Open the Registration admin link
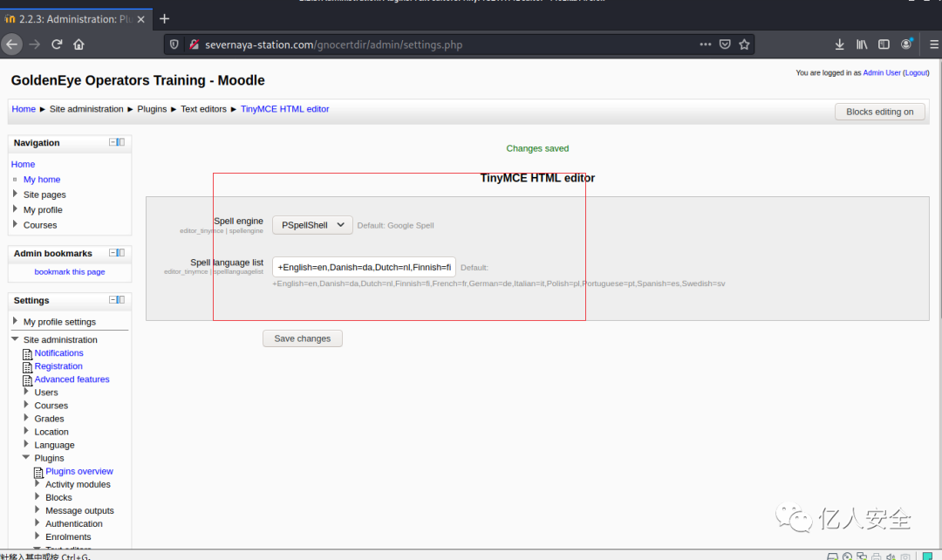942x560 pixels. [x=58, y=366]
